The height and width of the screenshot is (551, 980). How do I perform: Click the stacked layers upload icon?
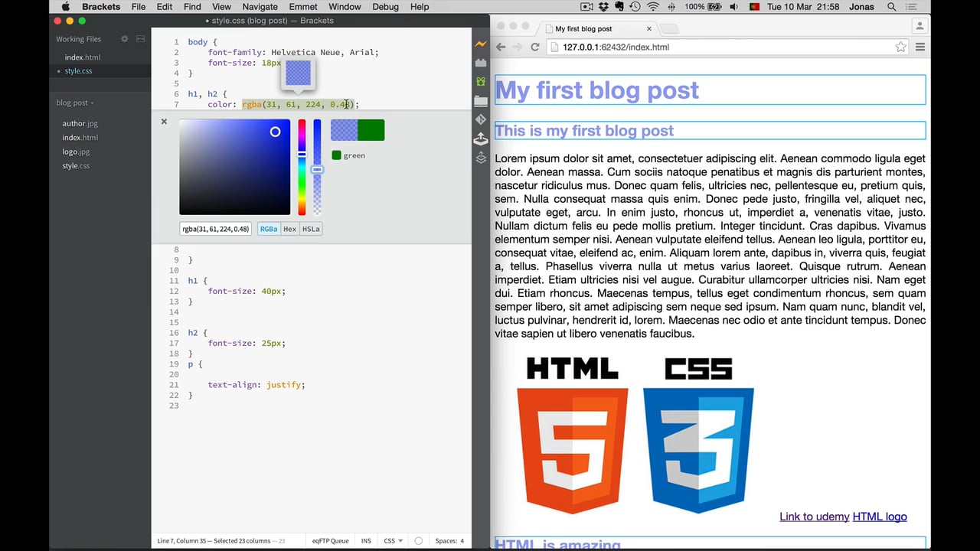(x=481, y=158)
